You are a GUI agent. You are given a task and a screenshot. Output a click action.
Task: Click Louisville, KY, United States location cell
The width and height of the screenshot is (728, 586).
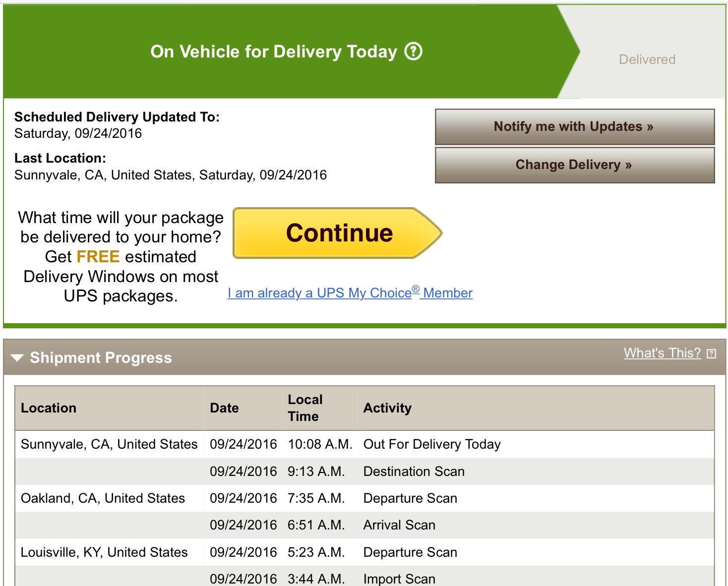[x=104, y=552]
